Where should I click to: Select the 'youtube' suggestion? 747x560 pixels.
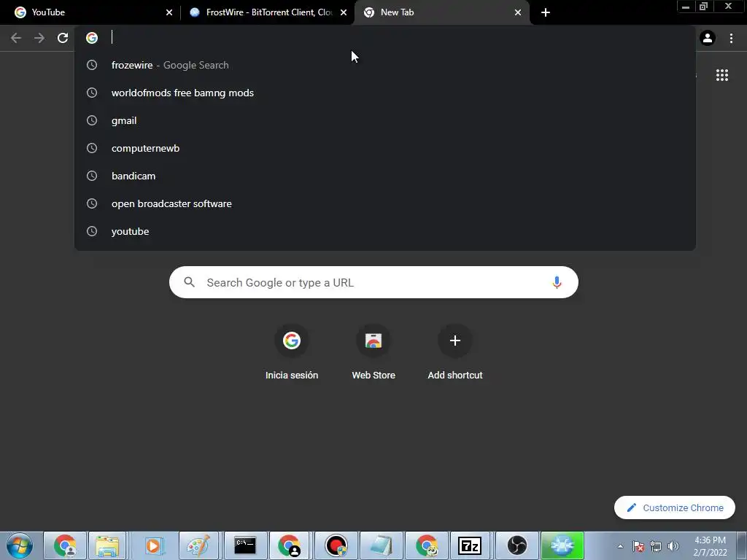tap(385, 231)
